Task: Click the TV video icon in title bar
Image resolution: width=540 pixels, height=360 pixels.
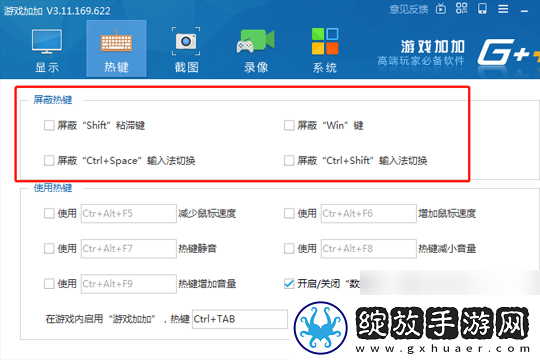Action: (x=441, y=9)
